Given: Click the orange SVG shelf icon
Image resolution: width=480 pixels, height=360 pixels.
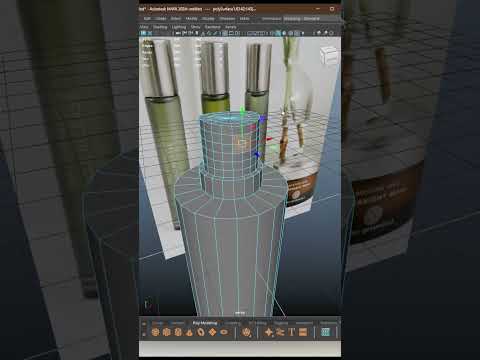Looking at the screenshot, I should click(303, 332).
